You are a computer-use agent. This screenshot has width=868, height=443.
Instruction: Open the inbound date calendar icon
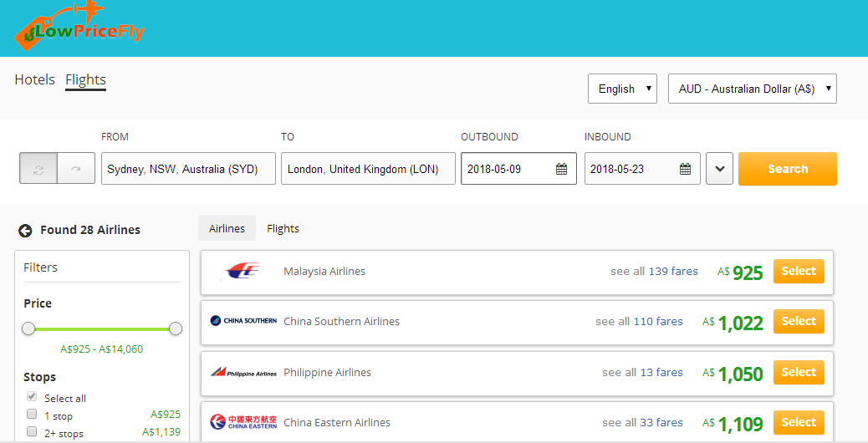(685, 169)
